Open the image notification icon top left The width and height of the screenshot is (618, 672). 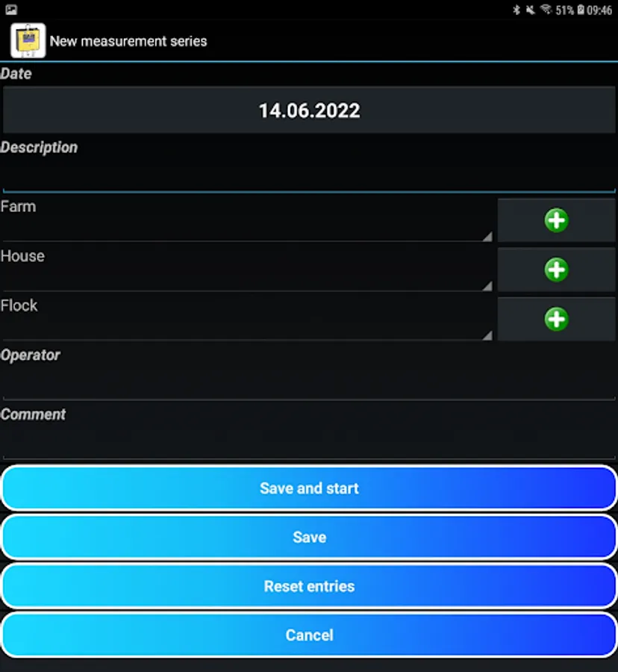(10, 10)
